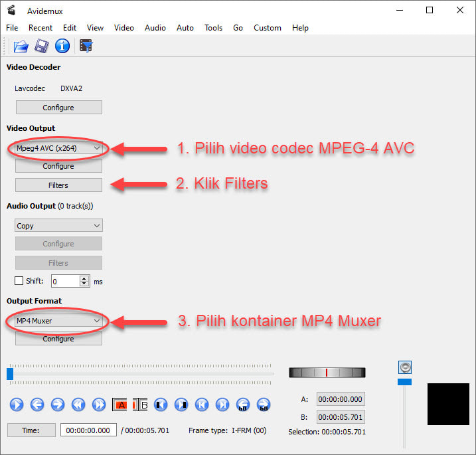Go to first frame of video

(202, 405)
